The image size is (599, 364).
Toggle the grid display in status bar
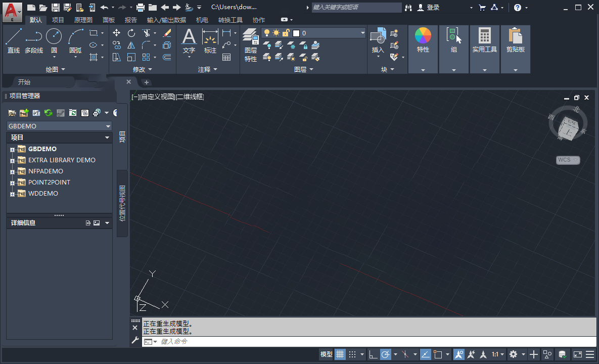pos(340,354)
